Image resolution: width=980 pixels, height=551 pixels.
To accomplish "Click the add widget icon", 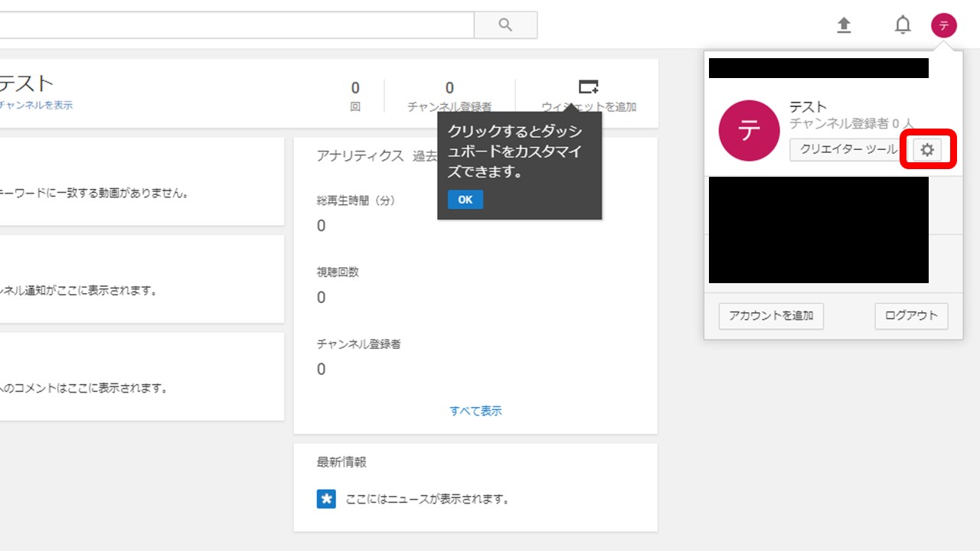I will (x=588, y=86).
